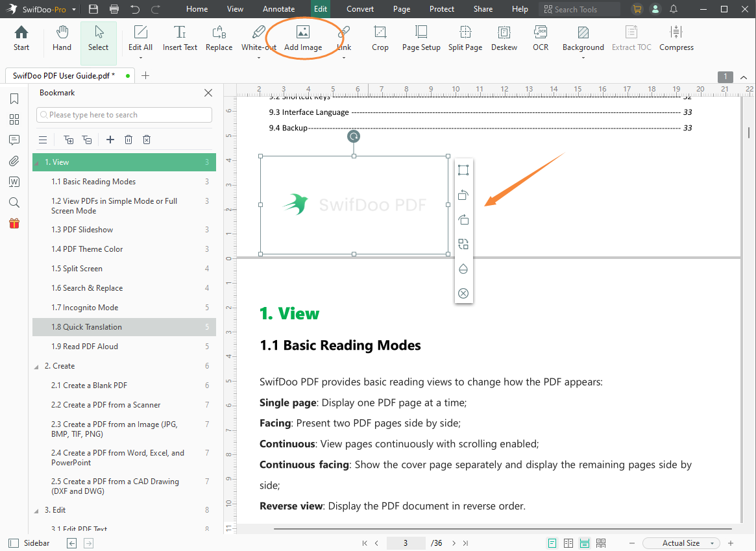Expand the Edit All dropdown arrow

click(140, 58)
